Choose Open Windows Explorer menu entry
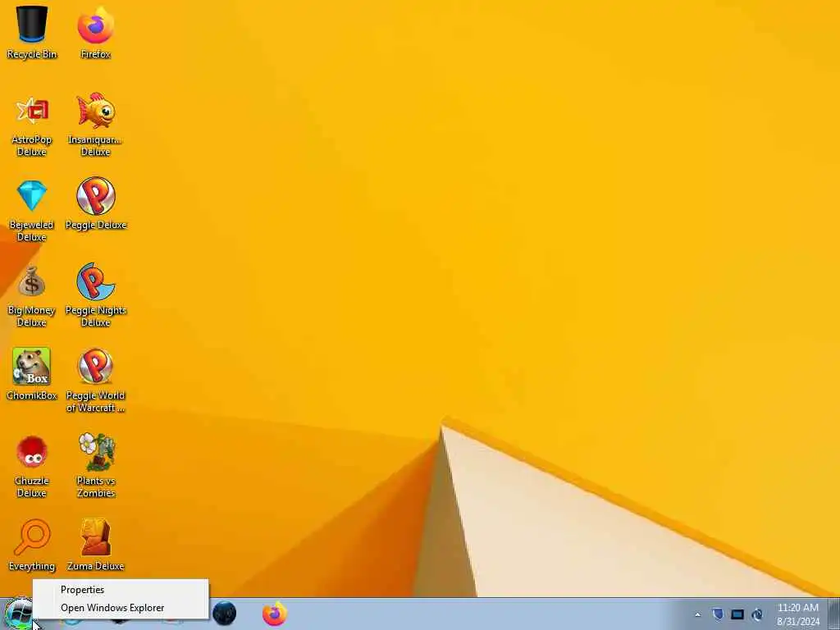Image resolution: width=840 pixels, height=630 pixels. point(121,608)
